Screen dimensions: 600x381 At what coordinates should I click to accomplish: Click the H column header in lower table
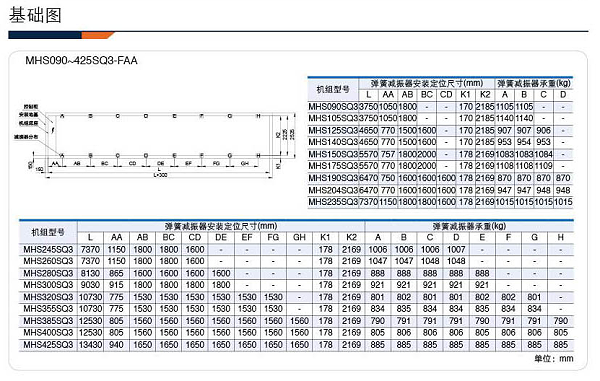click(561, 238)
